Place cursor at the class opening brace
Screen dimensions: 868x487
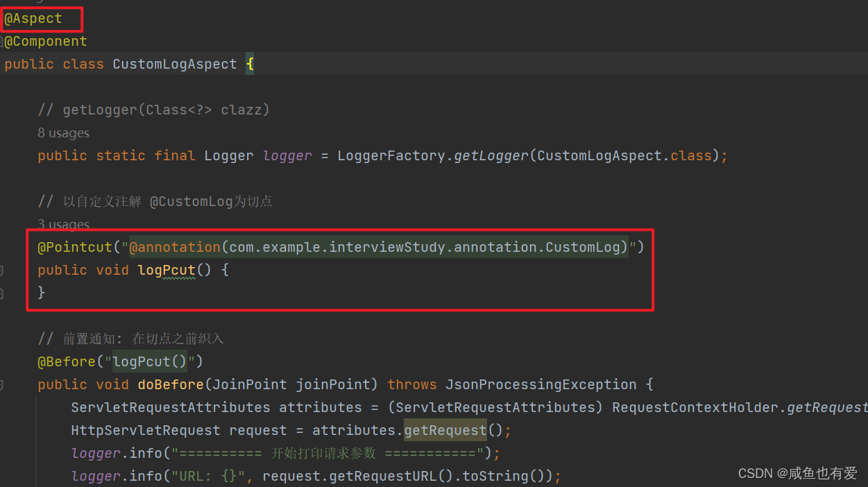point(250,65)
